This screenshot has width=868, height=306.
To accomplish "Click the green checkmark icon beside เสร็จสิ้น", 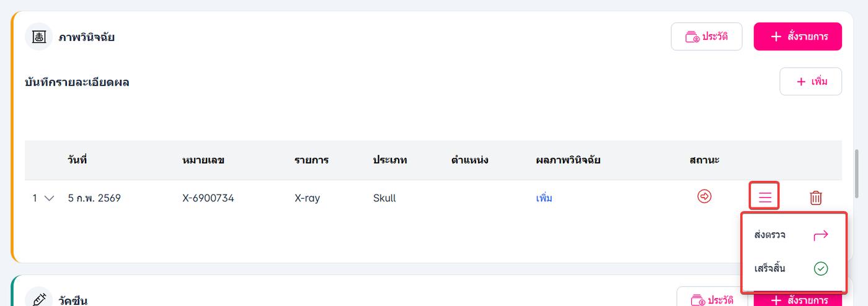I will pyautogui.click(x=820, y=268).
